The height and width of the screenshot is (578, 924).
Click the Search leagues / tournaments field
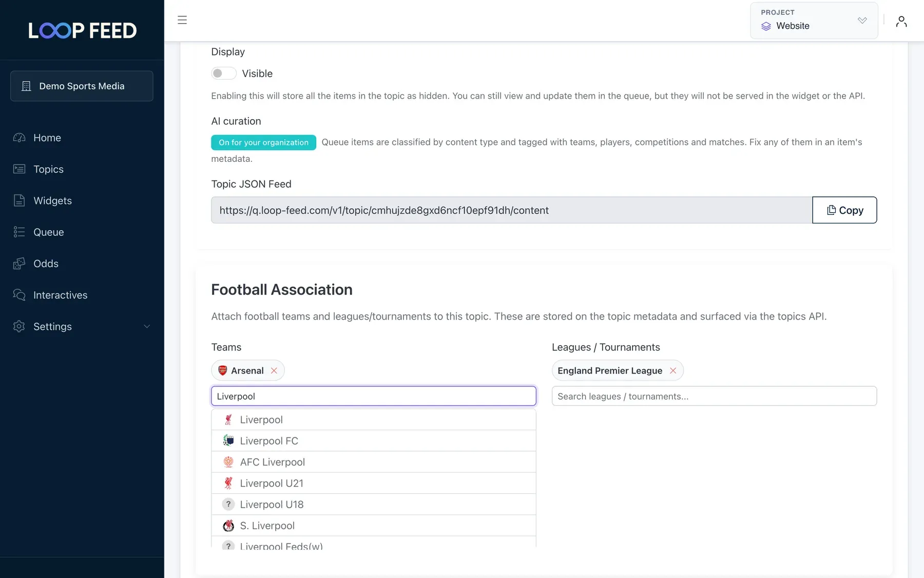click(x=714, y=396)
